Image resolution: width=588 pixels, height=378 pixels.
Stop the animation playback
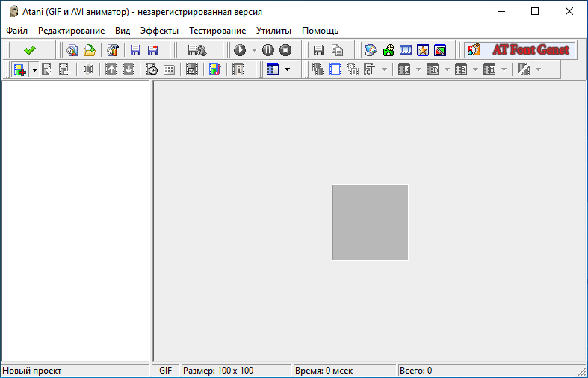pos(285,50)
